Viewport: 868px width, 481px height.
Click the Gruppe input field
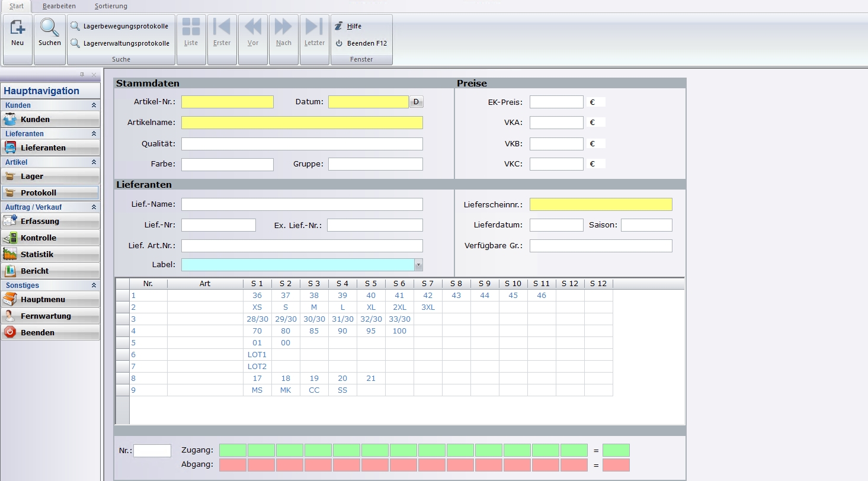tap(376, 164)
